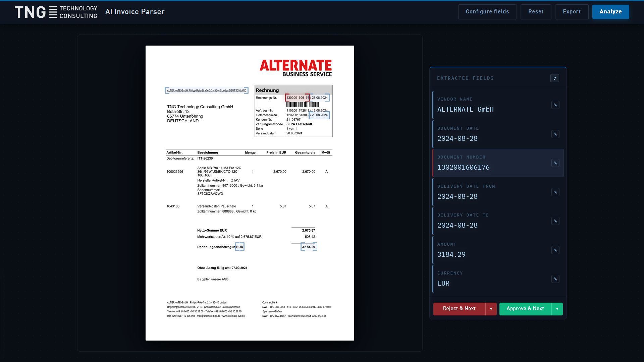Click the Rechnung heading on the invoice
The image size is (644, 362).
267,90
